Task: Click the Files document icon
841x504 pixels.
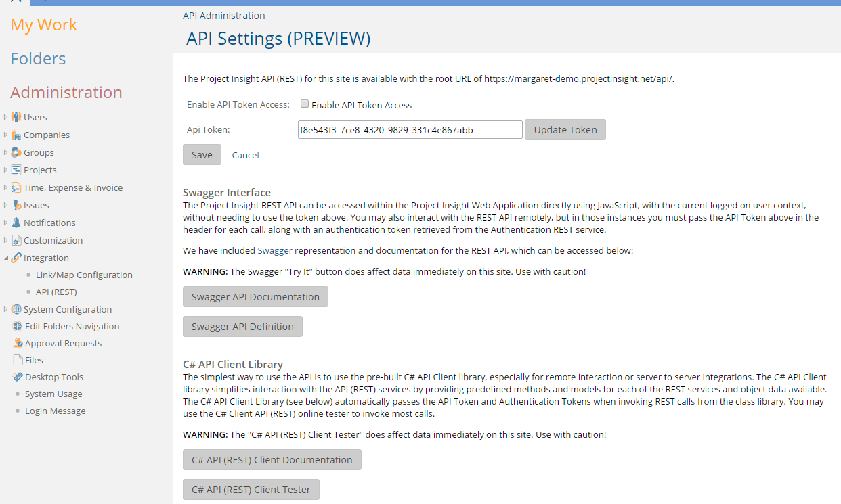Action: (x=18, y=360)
